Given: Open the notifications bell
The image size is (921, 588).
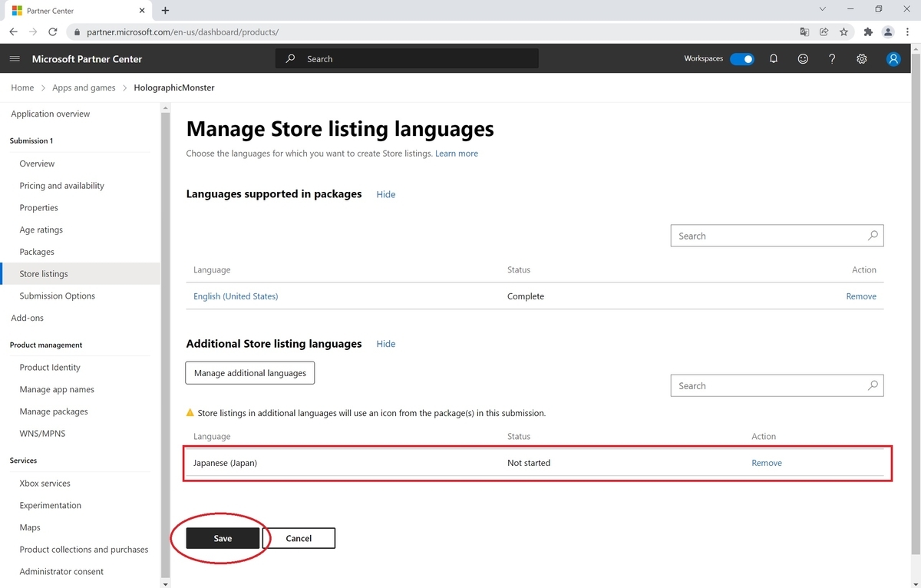Looking at the screenshot, I should pos(774,59).
